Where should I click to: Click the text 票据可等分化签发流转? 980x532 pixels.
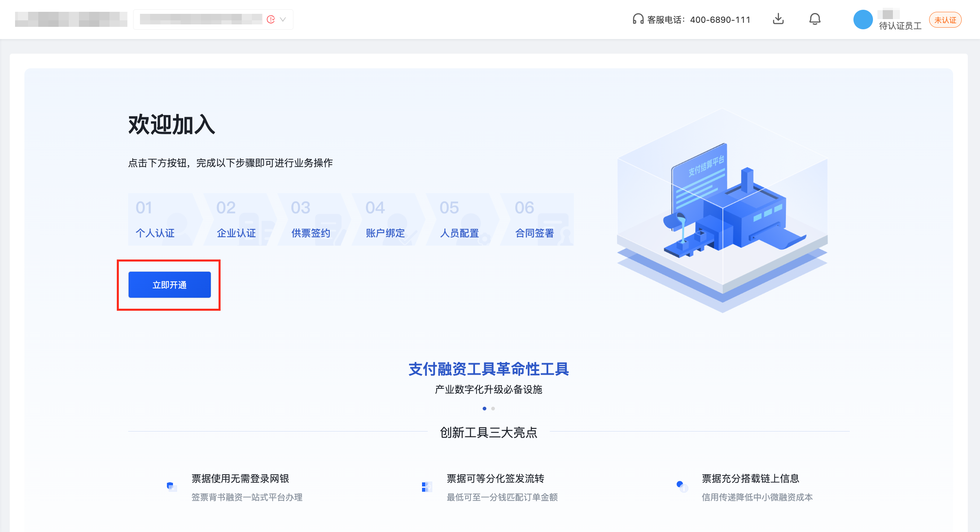[495, 478]
